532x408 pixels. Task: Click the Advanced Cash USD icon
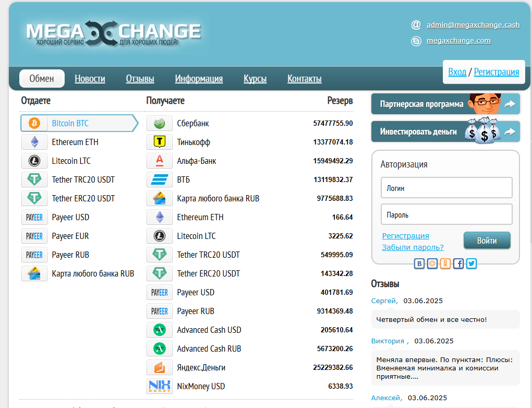pos(160,330)
